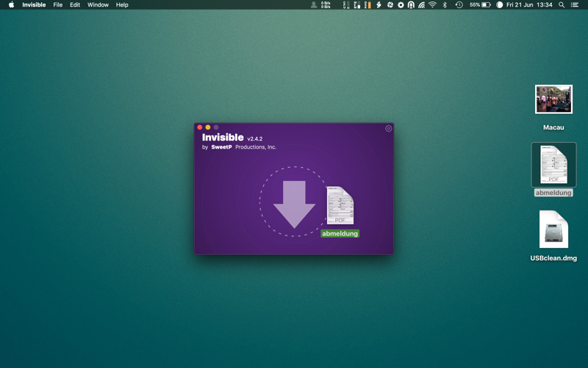Click the lightning bolt menu bar icon
This screenshot has height=368, width=588.
click(379, 5)
